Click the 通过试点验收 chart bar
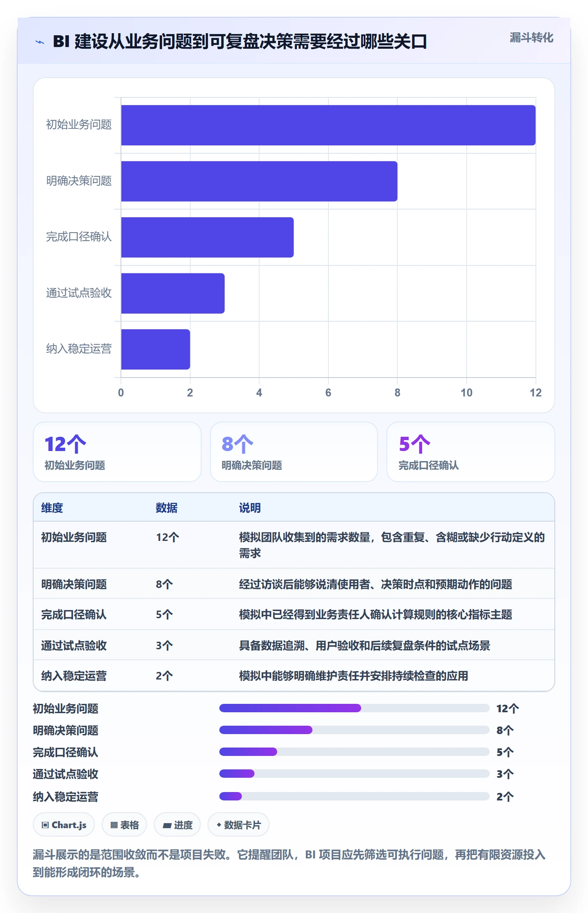 (x=173, y=293)
